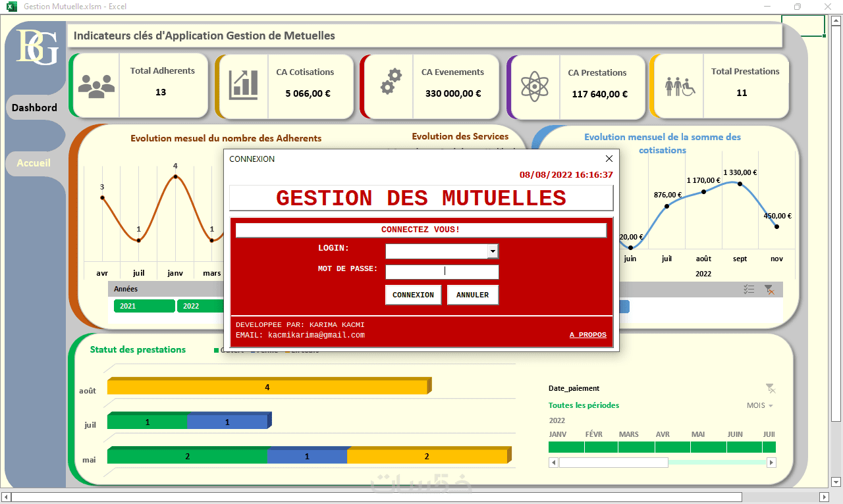
Task: Open the LOGIN combo box dropdown
Action: [493, 251]
